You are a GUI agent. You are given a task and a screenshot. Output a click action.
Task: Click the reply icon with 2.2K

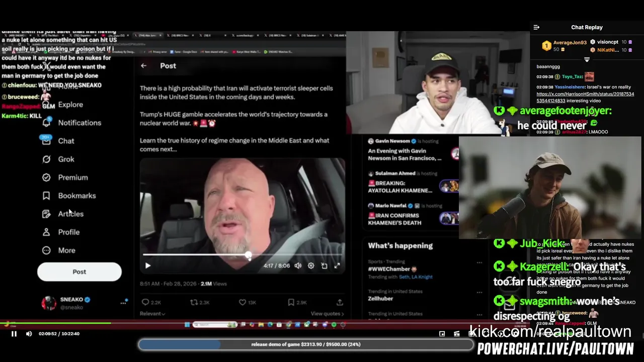pyautogui.click(x=145, y=302)
